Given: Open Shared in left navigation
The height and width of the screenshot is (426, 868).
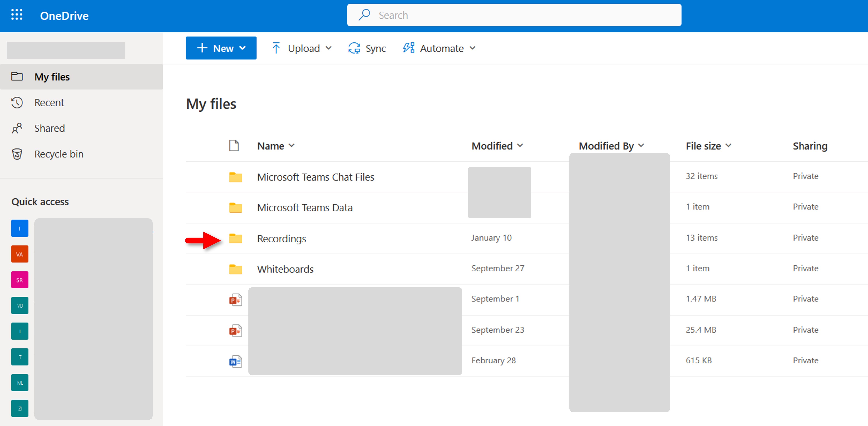Looking at the screenshot, I should tap(49, 128).
